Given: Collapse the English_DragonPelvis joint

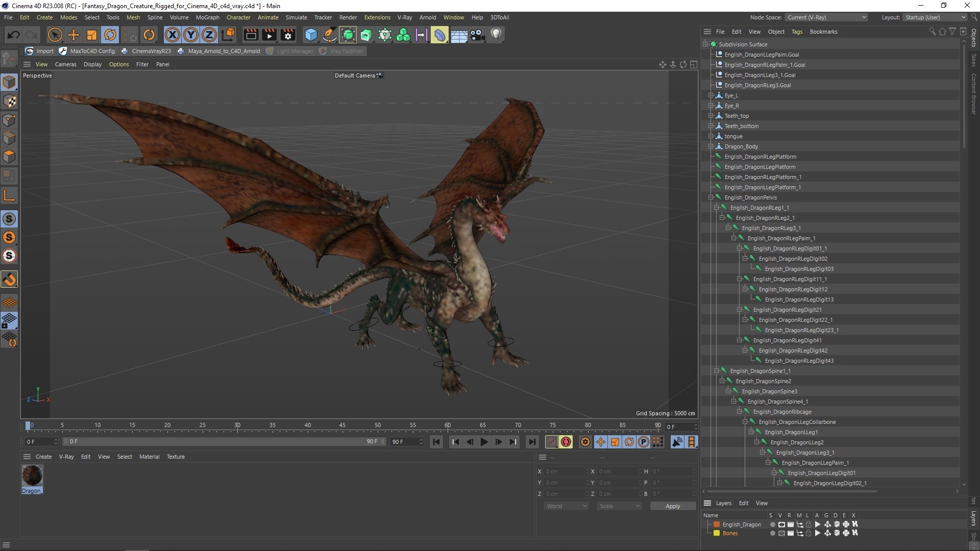Looking at the screenshot, I should coord(711,197).
